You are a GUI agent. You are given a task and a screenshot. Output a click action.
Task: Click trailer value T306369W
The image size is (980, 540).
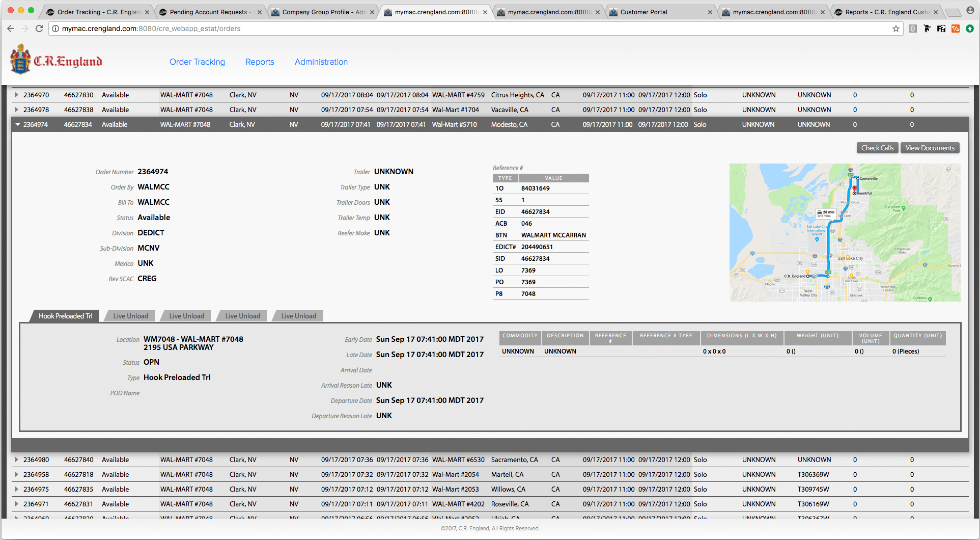(813, 474)
